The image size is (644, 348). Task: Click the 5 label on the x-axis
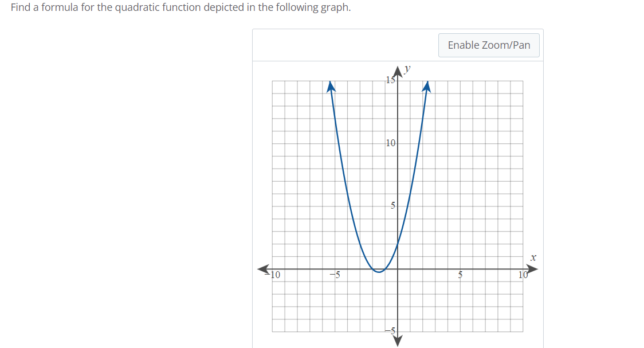click(x=460, y=275)
